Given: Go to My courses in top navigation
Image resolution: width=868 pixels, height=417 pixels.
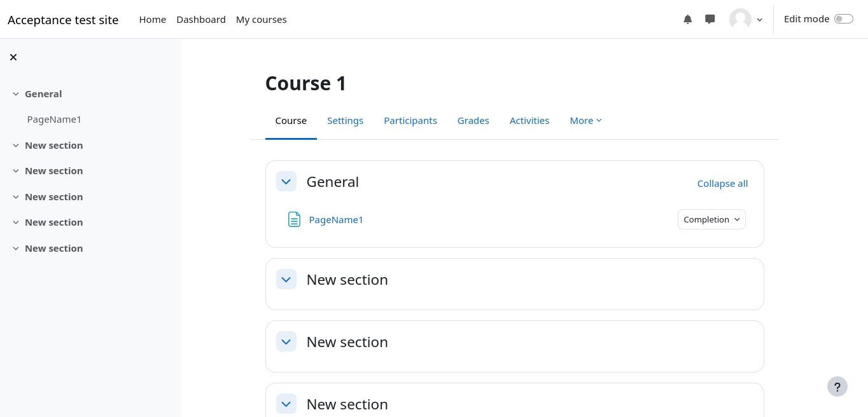Looking at the screenshot, I should pyautogui.click(x=261, y=20).
